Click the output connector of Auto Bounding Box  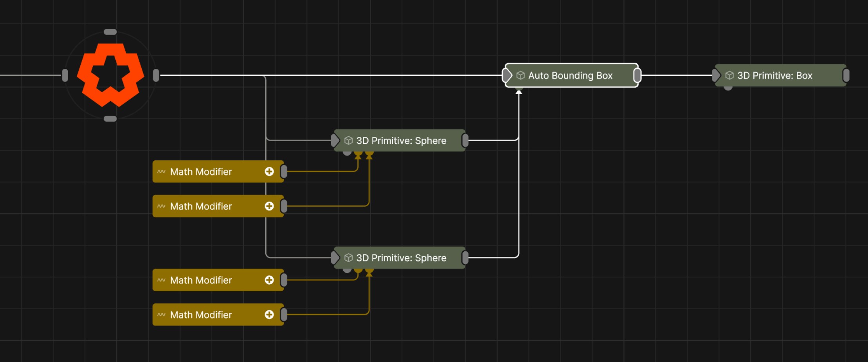point(637,75)
